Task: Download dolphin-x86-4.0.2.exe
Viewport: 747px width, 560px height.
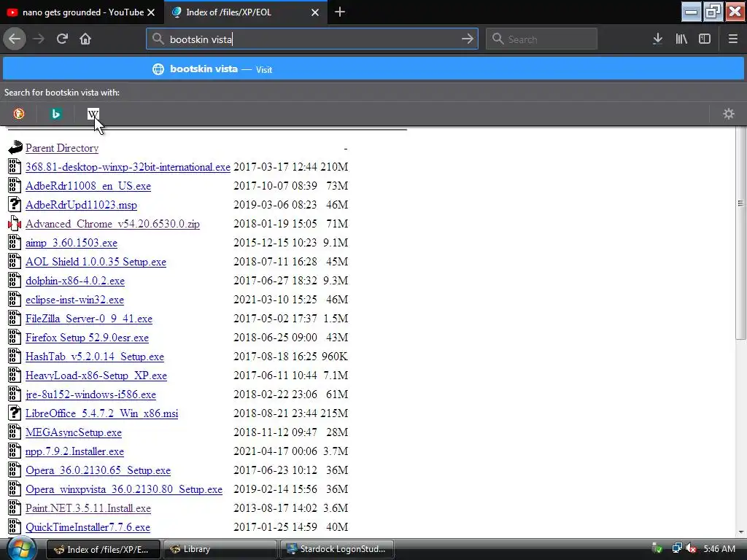Action: (75, 281)
